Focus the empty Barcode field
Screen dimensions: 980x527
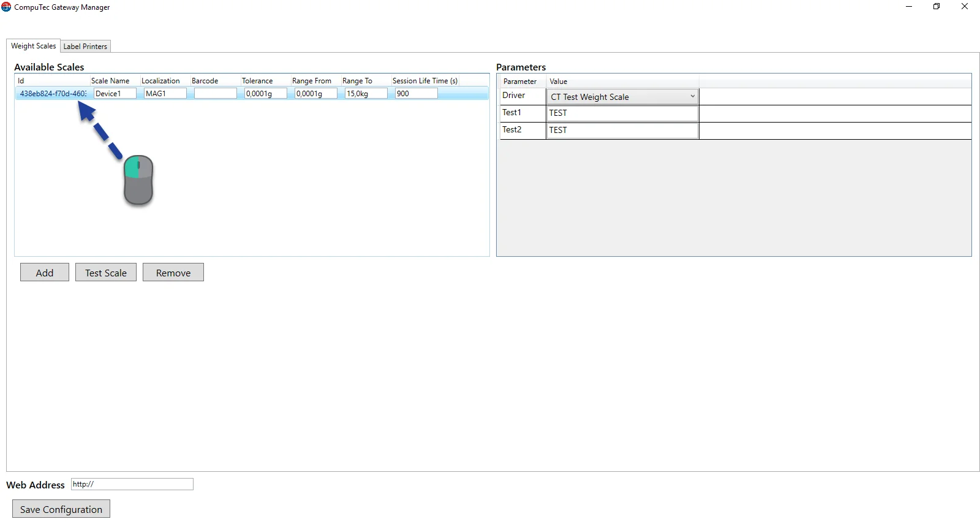(215, 94)
